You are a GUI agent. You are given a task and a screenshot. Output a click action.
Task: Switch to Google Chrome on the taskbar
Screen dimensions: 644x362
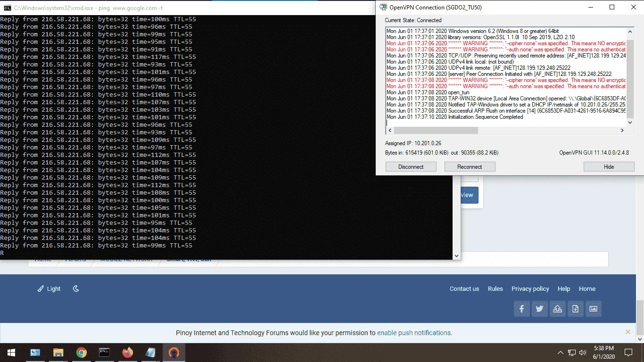(82, 352)
